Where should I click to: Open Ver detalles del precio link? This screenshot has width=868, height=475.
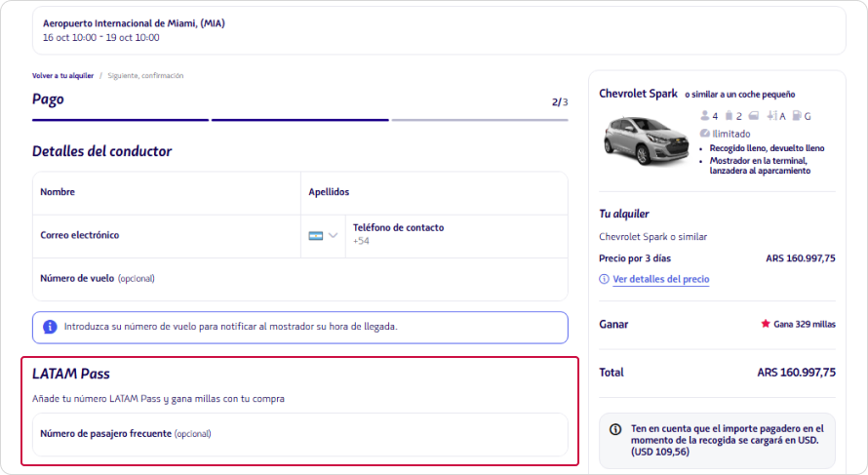click(x=661, y=279)
